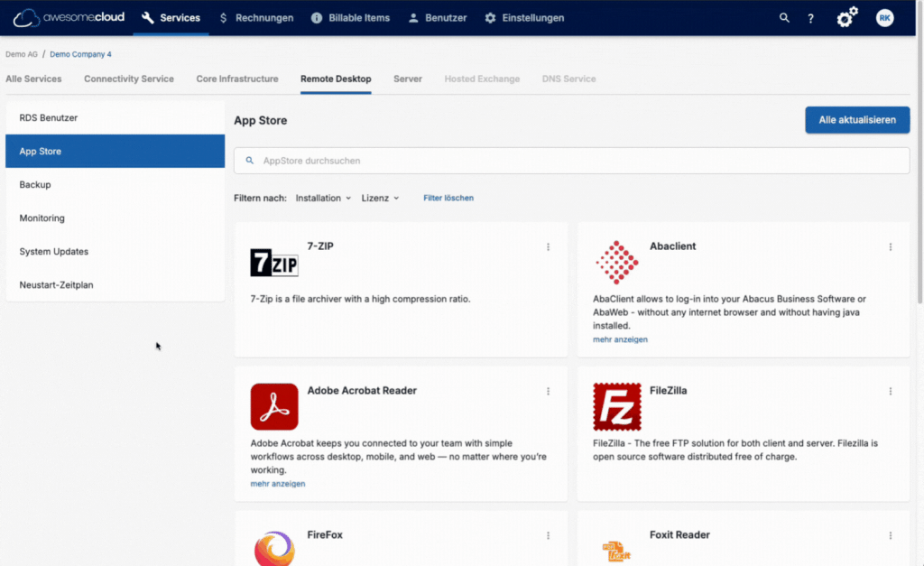Screen dimensions: 924x566
Task: Click the Adobe Acrobat Reader app title
Action: 362,390
